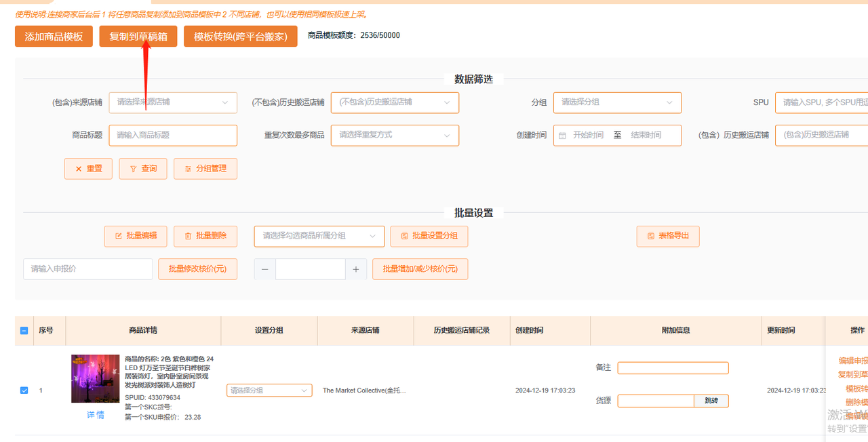Check the table header select-all checkbox

(24, 330)
